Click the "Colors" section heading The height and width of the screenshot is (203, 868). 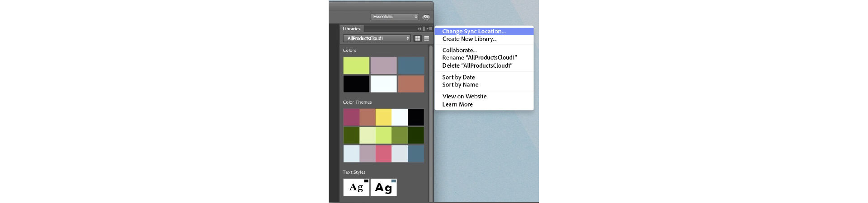point(349,51)
